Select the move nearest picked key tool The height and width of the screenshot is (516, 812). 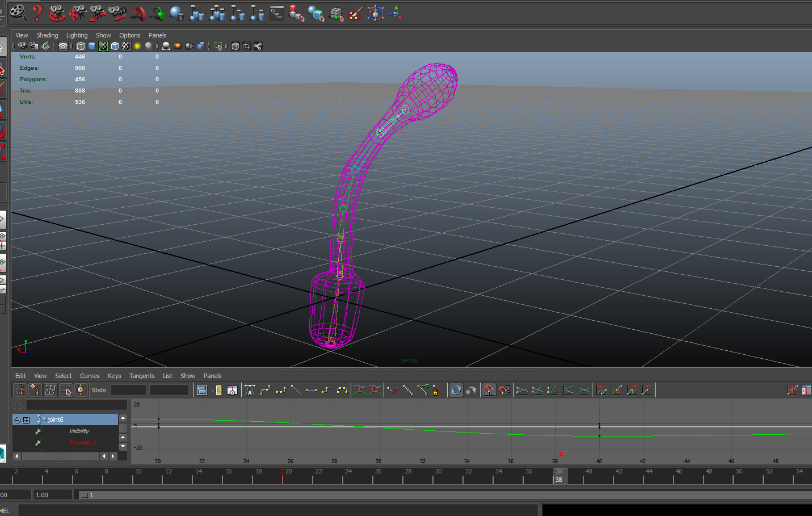tap(20, 390)
